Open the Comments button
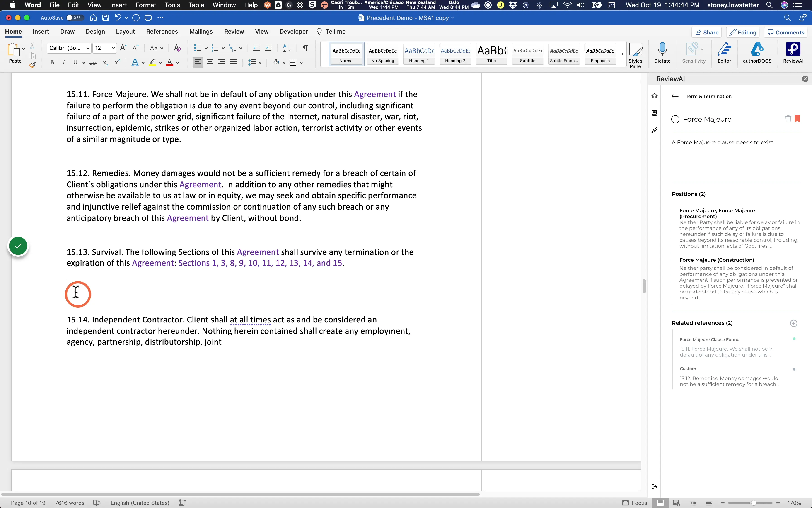Screen dimensions: 812x508 pyautogui.click(x=786, y=32)
